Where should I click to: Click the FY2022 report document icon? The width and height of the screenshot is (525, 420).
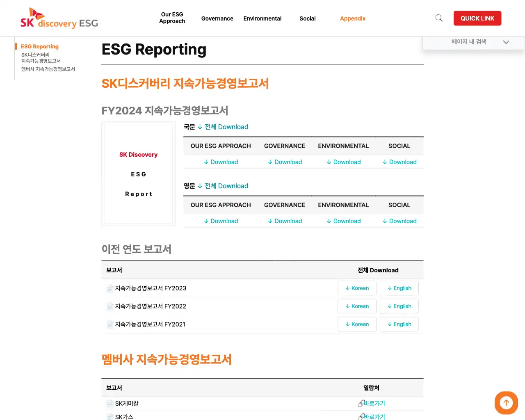tap(110, 306)
